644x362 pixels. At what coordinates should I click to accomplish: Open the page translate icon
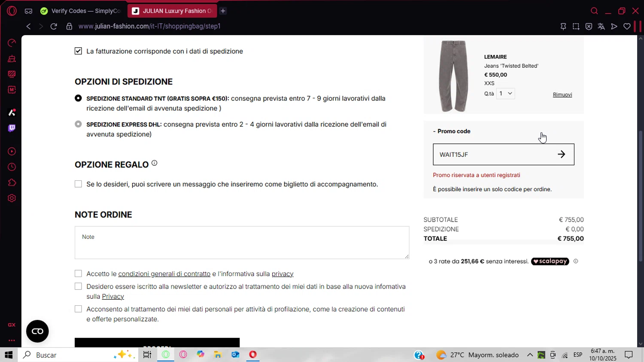pos(601,27)
